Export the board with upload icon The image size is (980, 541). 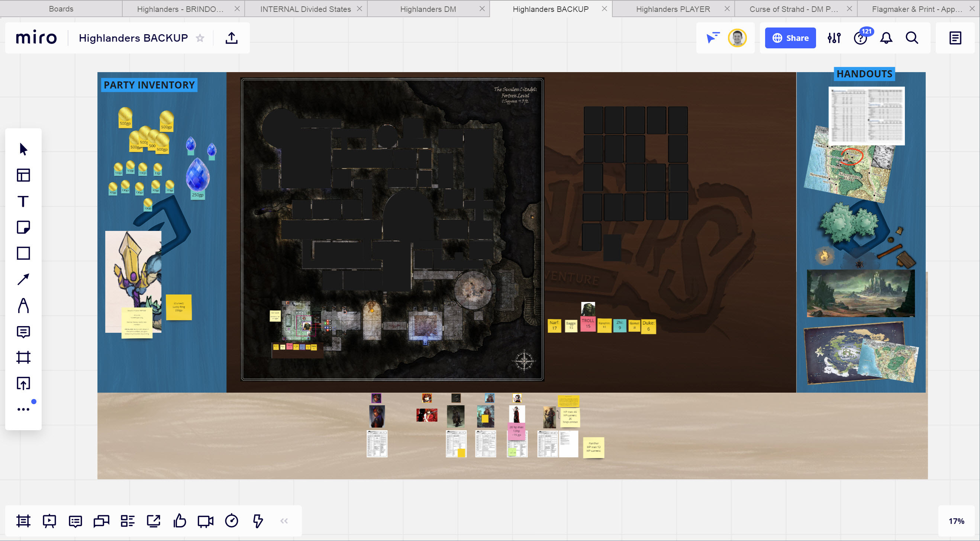click(232, 38)
